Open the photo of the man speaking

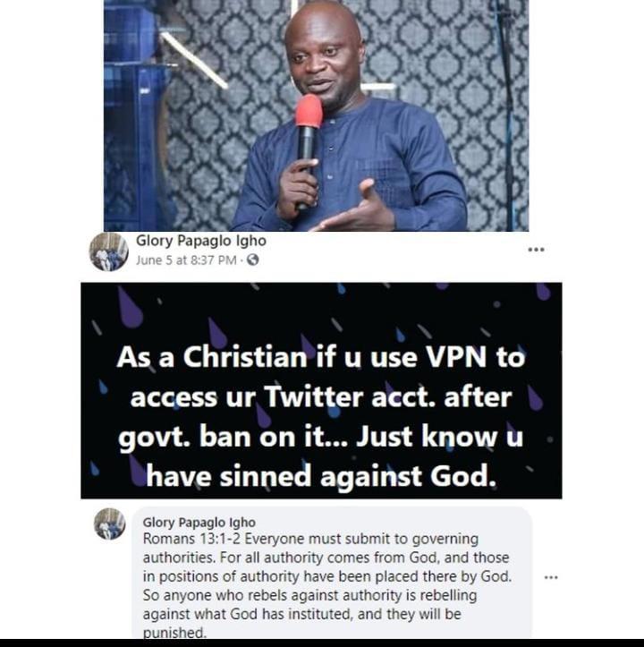coord(316,115)
